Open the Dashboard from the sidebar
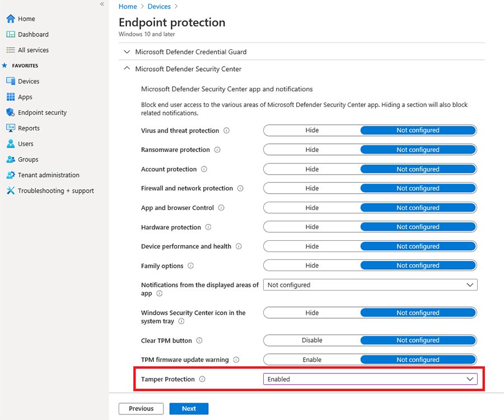The height and width of the screenshot is (420, 504). [11, 34]
